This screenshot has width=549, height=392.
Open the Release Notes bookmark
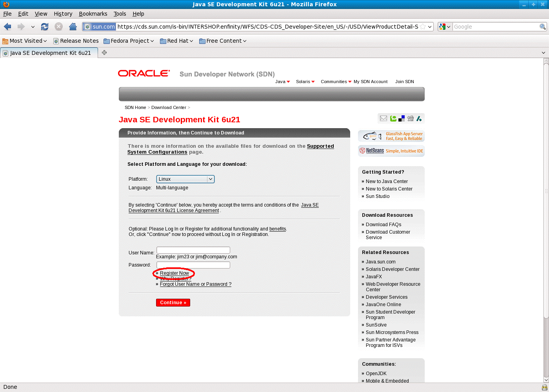[x=76, y=41]
